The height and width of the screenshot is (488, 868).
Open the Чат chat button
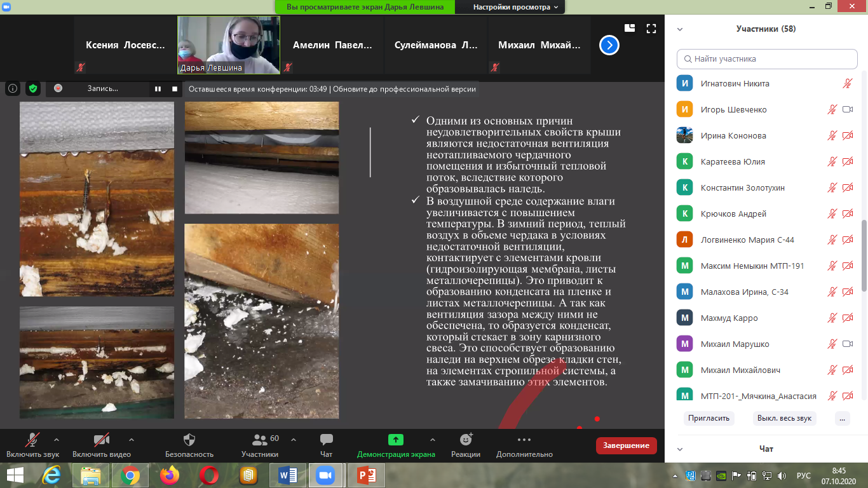(327, 445)
